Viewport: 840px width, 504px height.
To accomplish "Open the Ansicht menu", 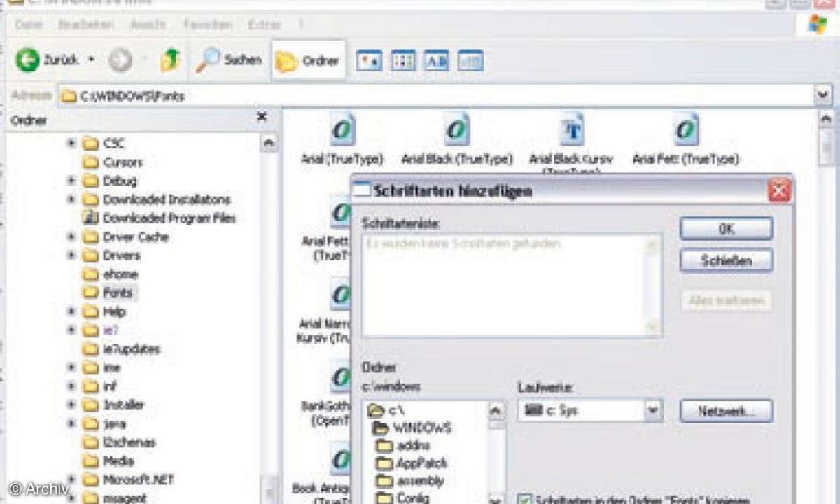I will (148, 24).
